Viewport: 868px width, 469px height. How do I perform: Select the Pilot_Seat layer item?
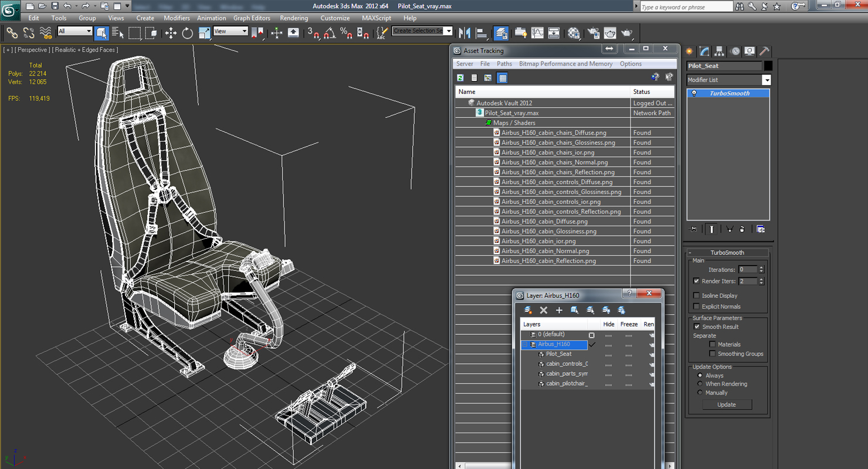click(x=558, y=354)
